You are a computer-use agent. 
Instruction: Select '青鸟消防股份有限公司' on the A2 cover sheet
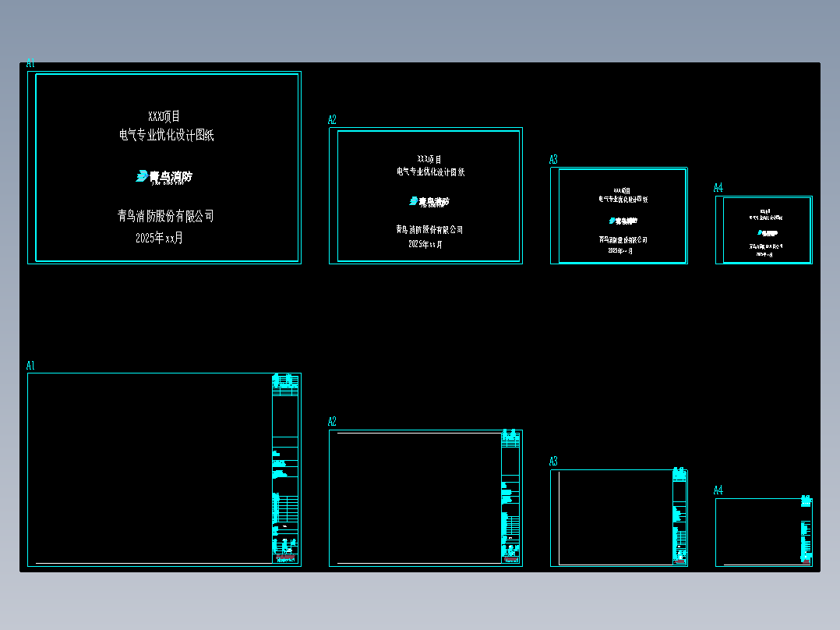point(429,229)
